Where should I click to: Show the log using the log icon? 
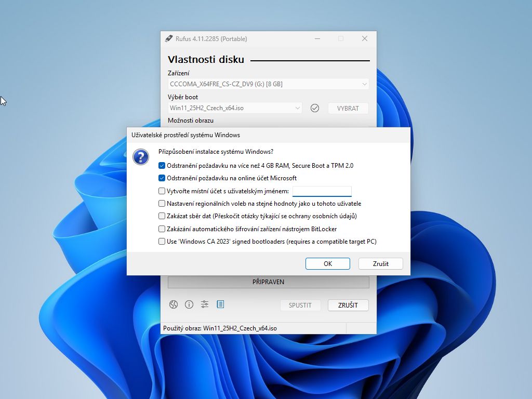tap(220, 304)
